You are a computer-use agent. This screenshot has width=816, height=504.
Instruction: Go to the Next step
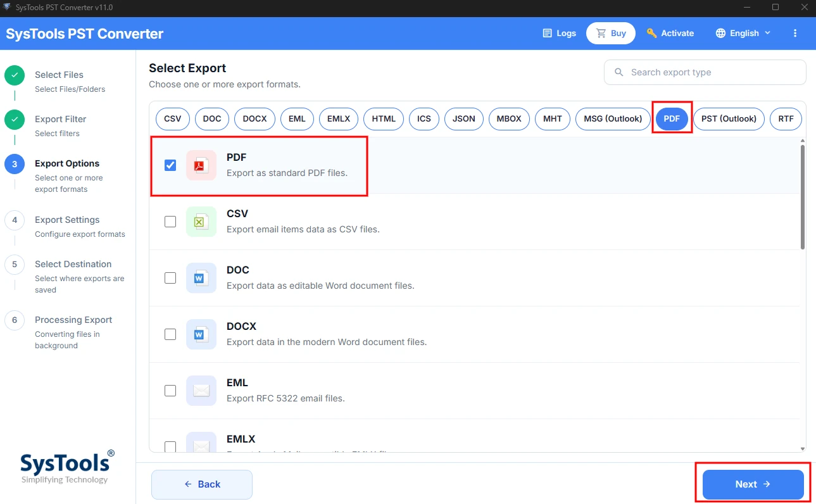753,484
